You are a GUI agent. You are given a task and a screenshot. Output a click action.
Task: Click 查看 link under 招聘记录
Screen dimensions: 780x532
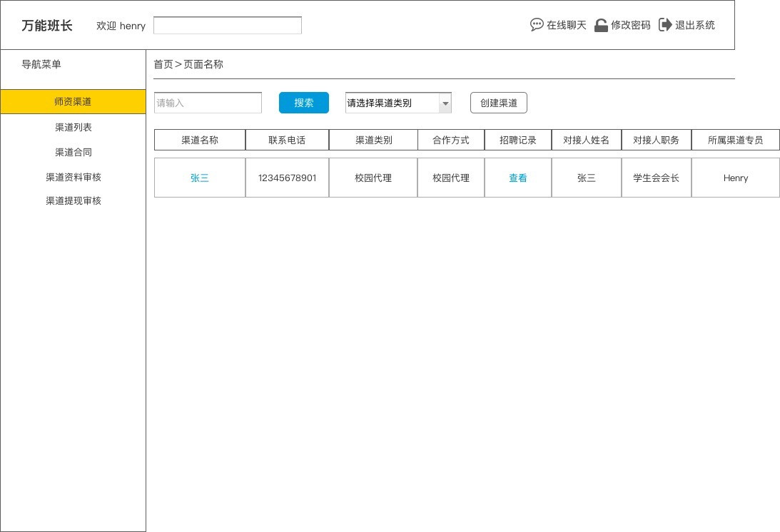point(517,178)
